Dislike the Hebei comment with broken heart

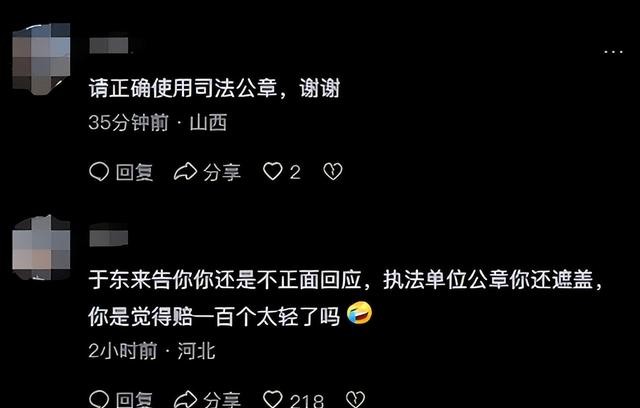tap(355, 399)
